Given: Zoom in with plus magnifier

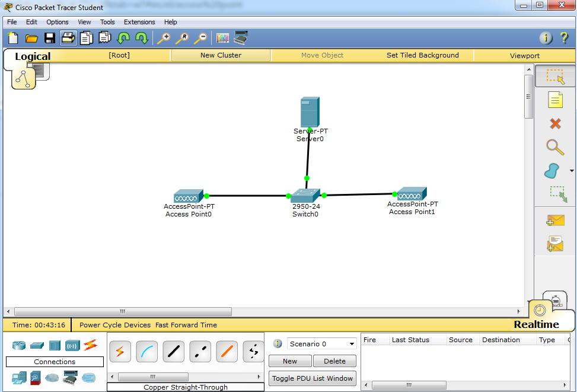Looking at the screenshot, I should click(x=164, y=38).
